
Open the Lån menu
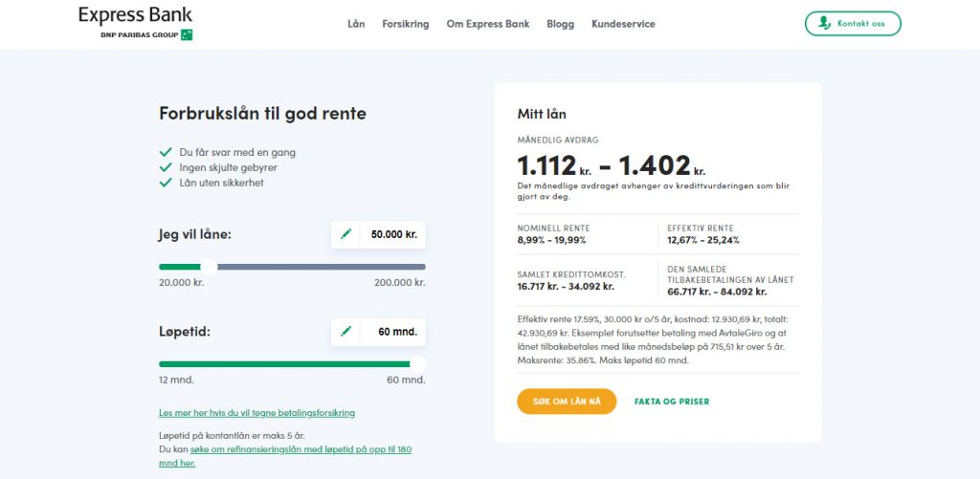[x=356, y=24]
